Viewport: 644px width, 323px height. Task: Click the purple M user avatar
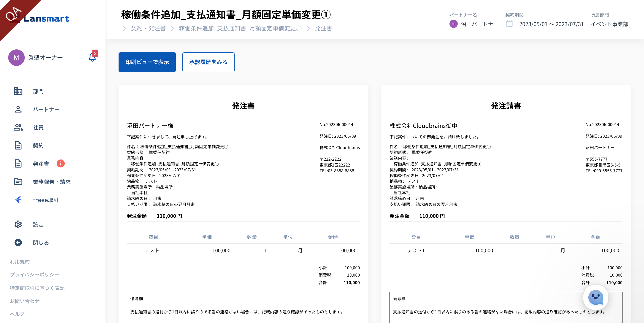pos(16,57)
